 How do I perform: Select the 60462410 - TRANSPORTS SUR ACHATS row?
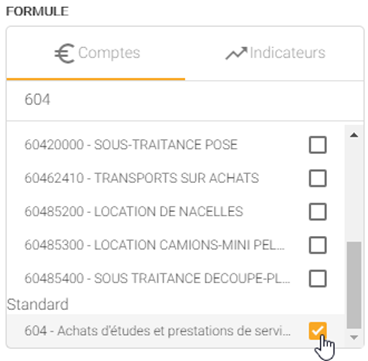pyautogui.click(x=176, y=179)
